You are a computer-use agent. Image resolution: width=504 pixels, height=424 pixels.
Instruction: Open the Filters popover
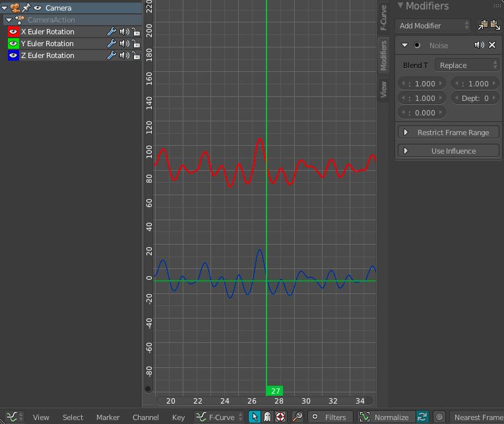[x=331, y=417]
